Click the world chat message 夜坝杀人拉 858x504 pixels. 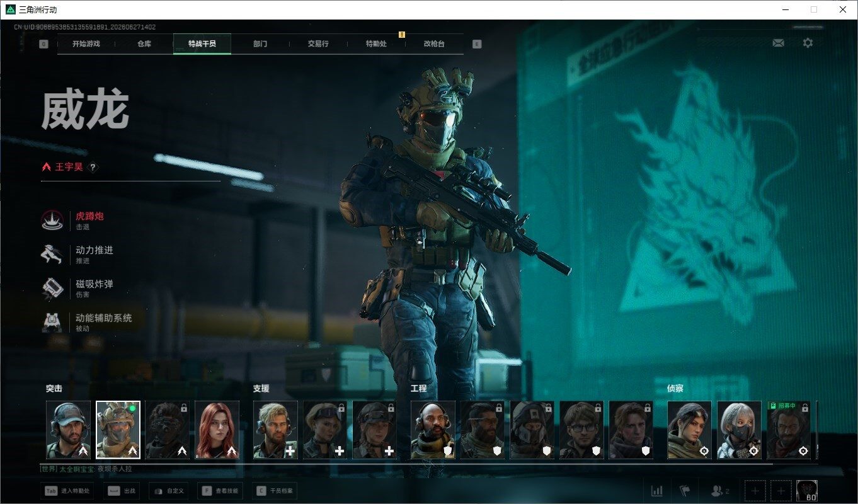(x=115, y=469)
